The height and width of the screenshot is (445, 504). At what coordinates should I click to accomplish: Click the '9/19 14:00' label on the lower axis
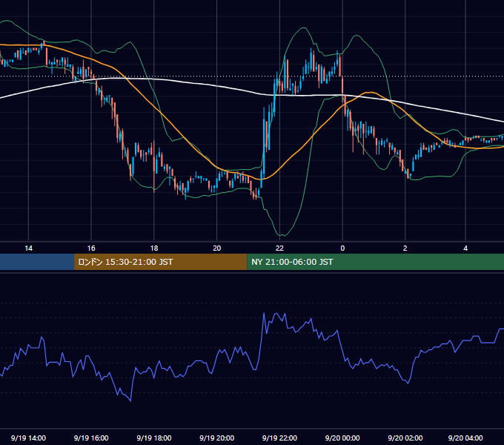point(28,438)
